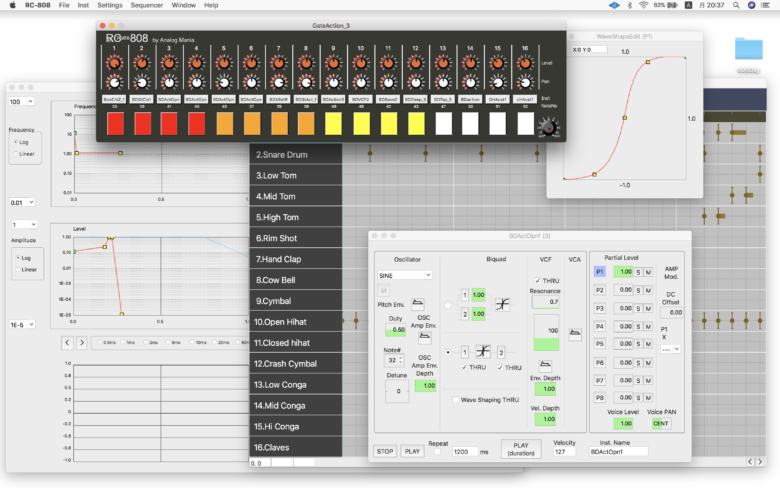Open the Bluetooth menu bar icon

point(629,5)
